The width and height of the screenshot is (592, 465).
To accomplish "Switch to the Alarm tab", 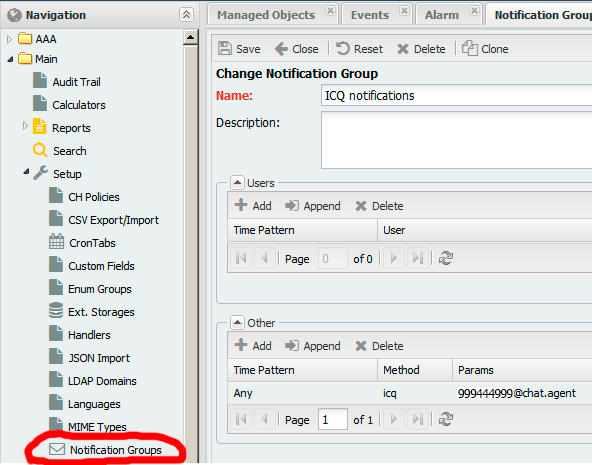I will [x=442, y=15].
